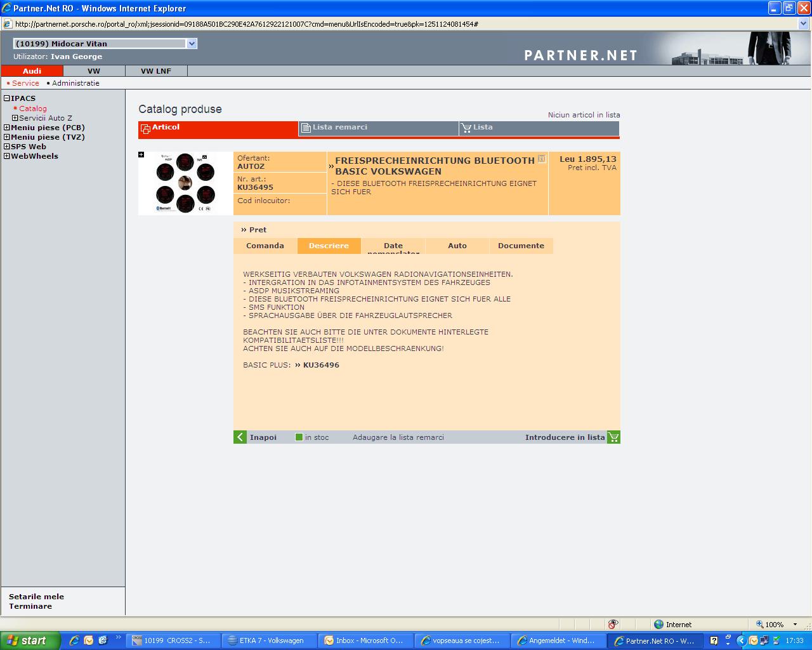This screenshot has height=650, width=812.
Task: Open the Service menu
Action: [25, 83]
